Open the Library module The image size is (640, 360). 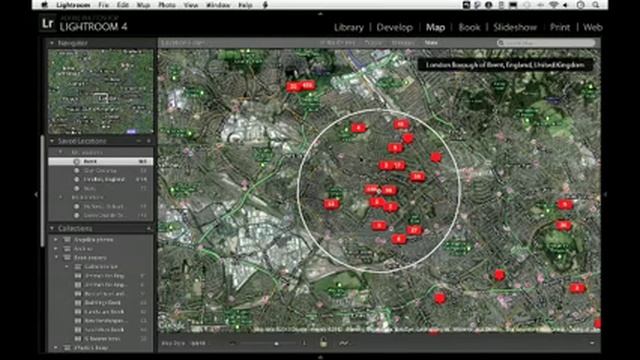(x=349, y=27)
